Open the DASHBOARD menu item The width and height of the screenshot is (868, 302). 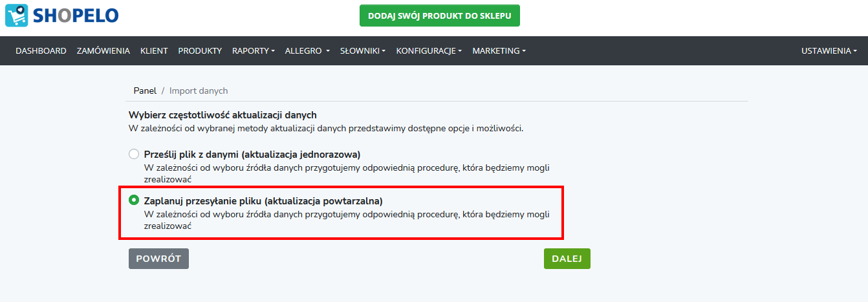coord(41,50)
